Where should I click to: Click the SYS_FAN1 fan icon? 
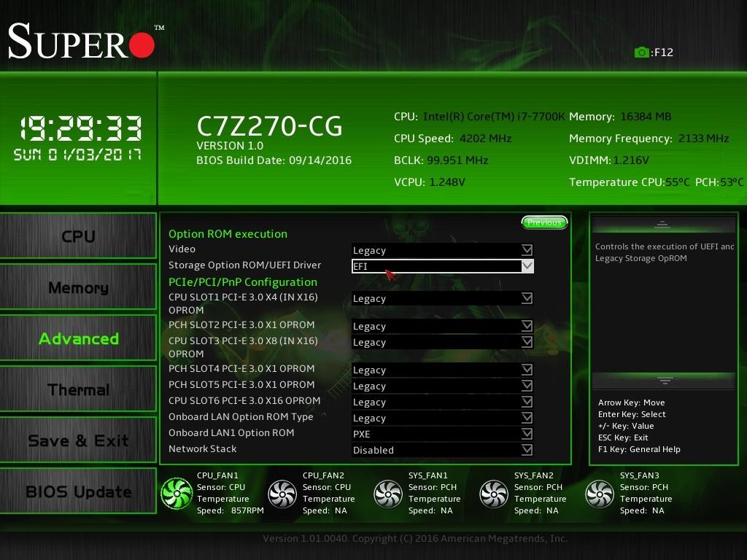click(x=387, y=494)
